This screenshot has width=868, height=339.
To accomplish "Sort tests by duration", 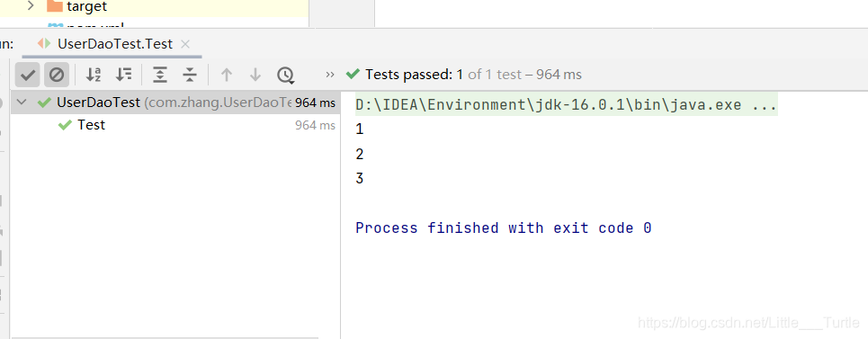I will tap(123, 75).
